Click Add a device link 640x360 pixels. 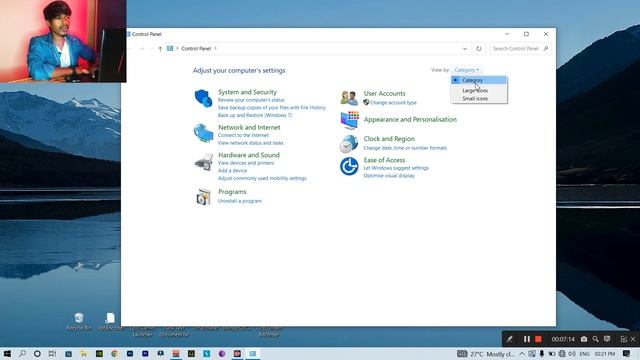click(232, 171)
